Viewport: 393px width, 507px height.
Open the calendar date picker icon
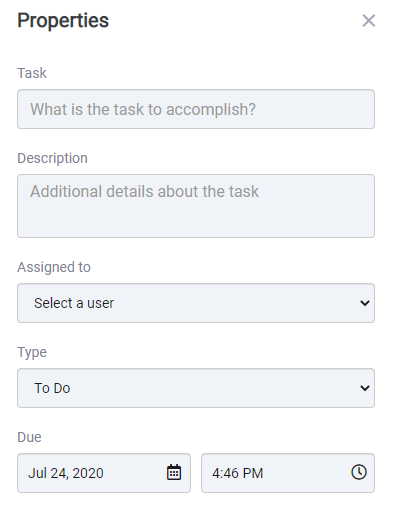[174, 472]
